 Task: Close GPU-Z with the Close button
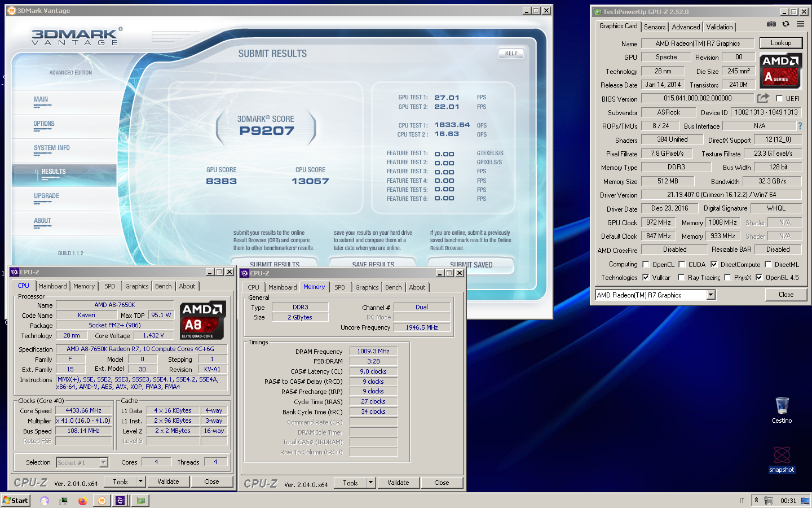pos(786,295)
